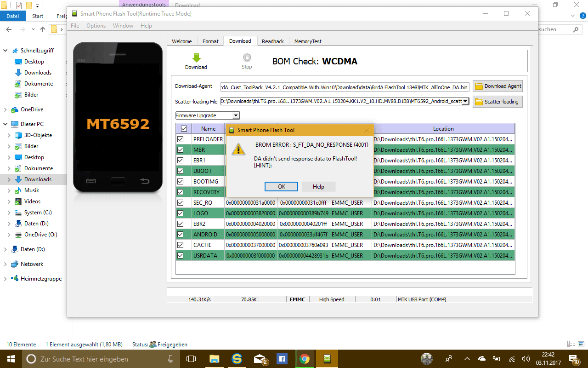Close the BROM error dialog
Viewport: 588px width, 368px height.
pos(367,130)
